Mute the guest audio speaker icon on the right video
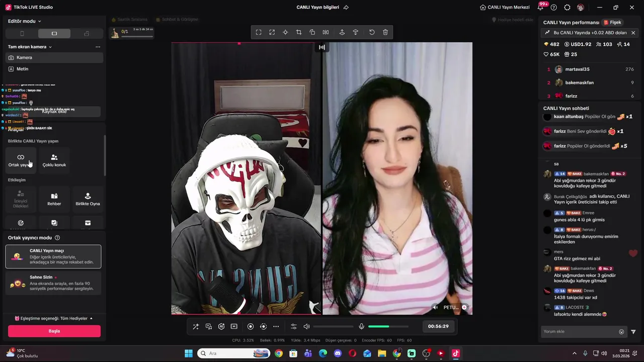The width and height of the screenshot is (644, 362). 436,307
